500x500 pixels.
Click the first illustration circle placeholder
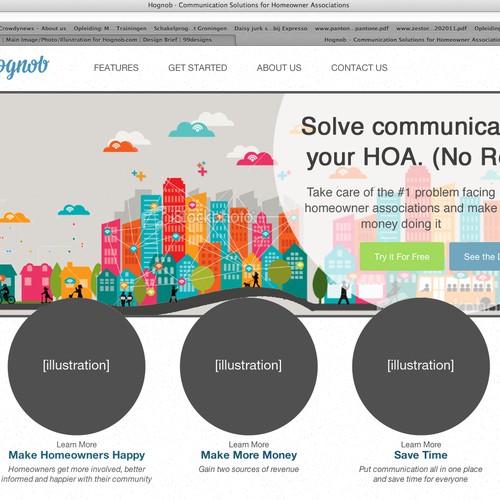point(76,366)
